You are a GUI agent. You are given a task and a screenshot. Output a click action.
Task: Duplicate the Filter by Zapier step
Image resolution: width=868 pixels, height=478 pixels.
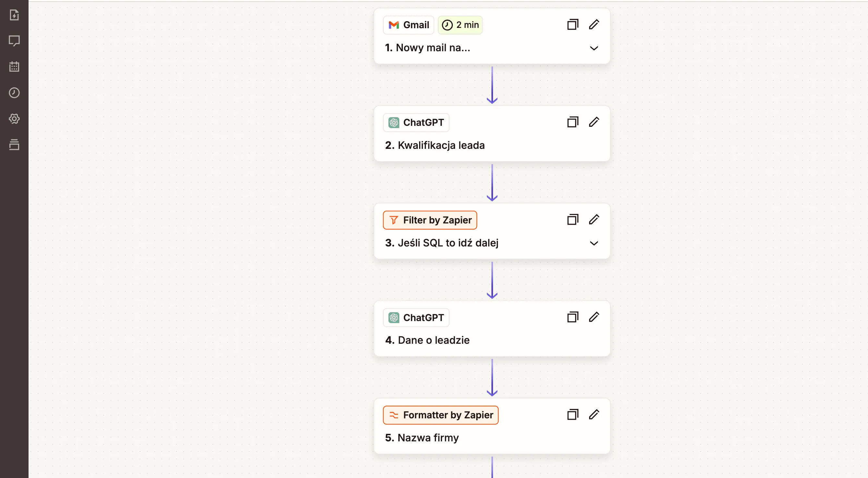click(573, 220)
